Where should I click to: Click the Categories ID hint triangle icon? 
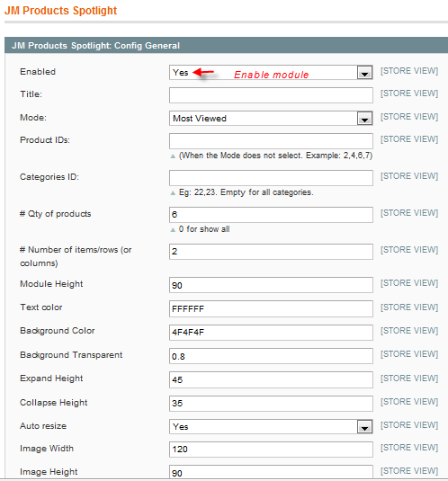pyautogui.click(x=173, y=193)
